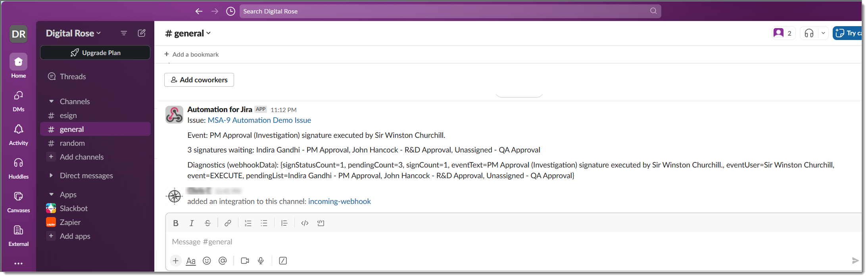This screenshot has height=278, width=868.
Task: Select the random channel
Action: pyautogui.click(x=72, y=143)
